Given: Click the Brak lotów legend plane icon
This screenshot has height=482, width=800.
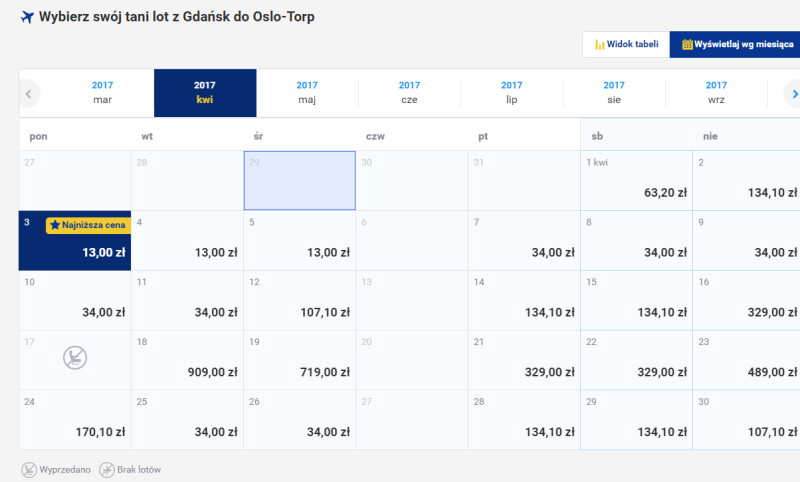Looking at the screenshot, I should click(x=107, y=470).
